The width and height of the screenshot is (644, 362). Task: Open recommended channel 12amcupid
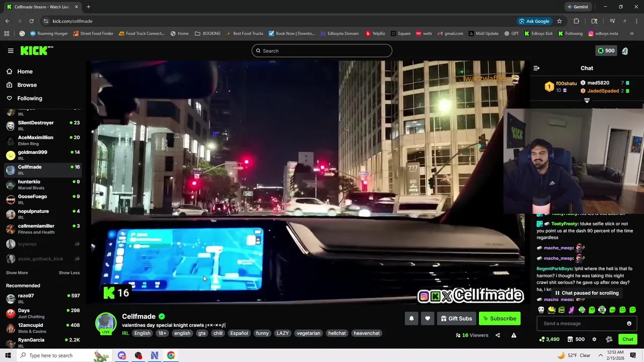point(42,328)
